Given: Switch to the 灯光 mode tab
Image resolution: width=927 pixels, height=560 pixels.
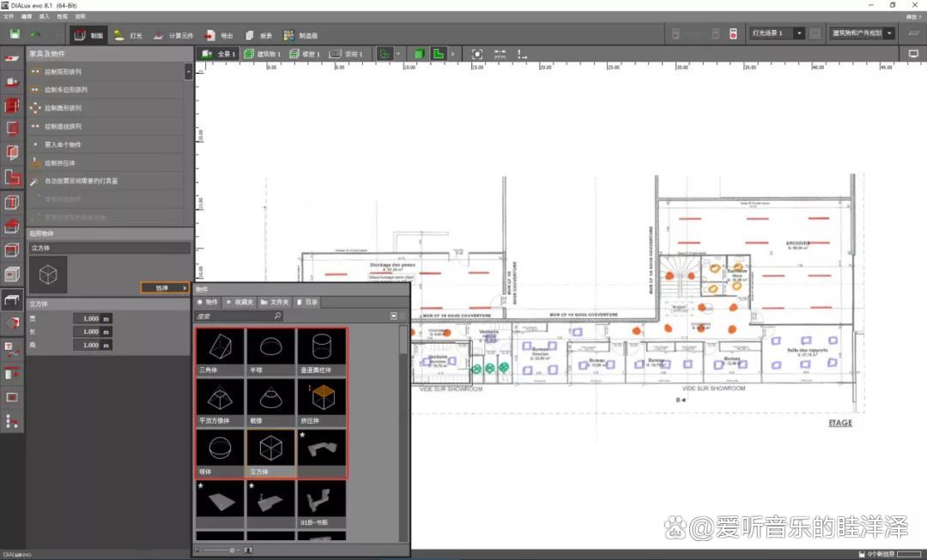Looking at the screenshot, I should click(128, 35).
